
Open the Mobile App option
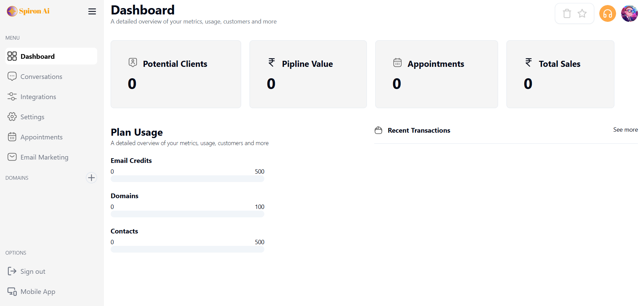pos(38,292)
